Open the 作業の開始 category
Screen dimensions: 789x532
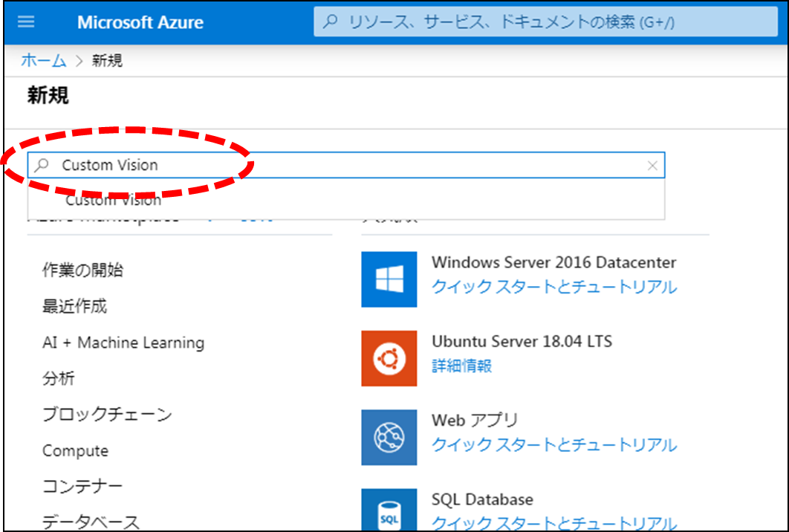point(82,270)
